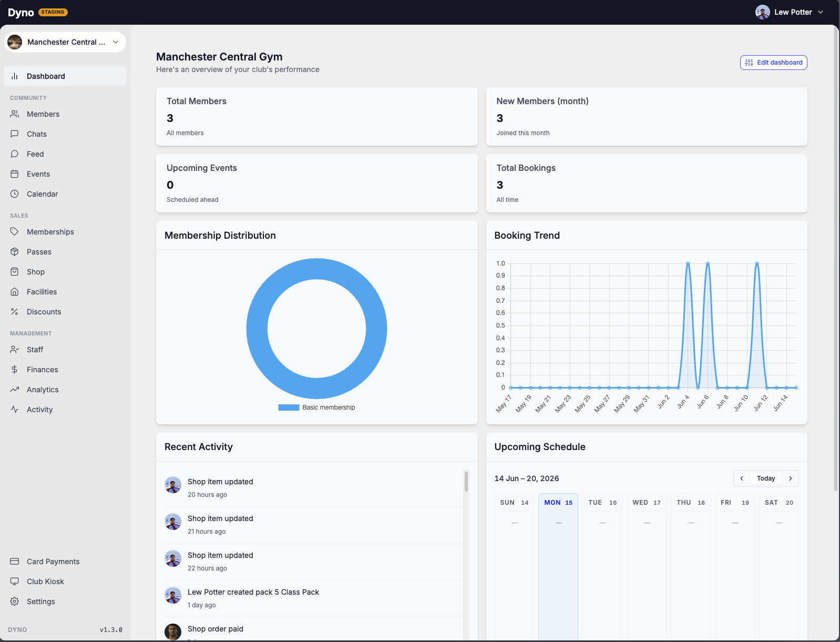Click the '14 Jun – 20, 2026' date range
This screenshot has height=642, width=840.
pos(527,478)
